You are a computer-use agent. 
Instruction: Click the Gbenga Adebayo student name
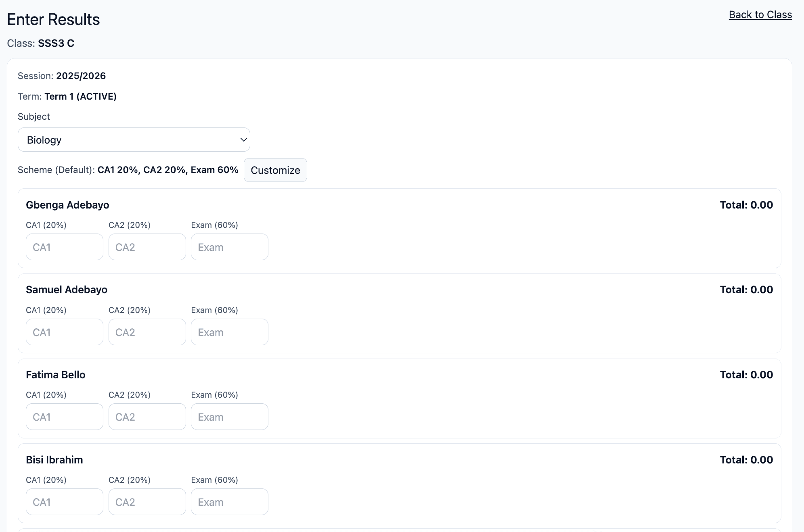click(x=67, y=205)
